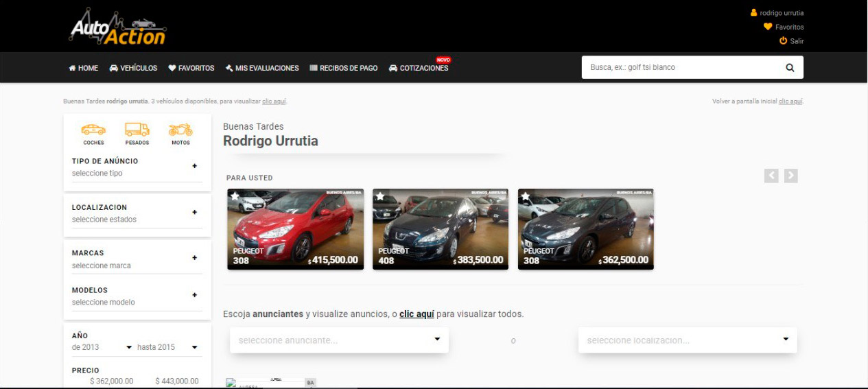Expand the Marcas filter

click(x=194, y=258)
